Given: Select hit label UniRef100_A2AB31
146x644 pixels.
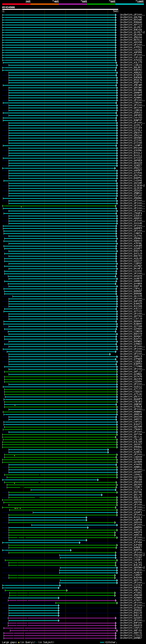Looking at the screenshot, I should [x=131, y=452].
